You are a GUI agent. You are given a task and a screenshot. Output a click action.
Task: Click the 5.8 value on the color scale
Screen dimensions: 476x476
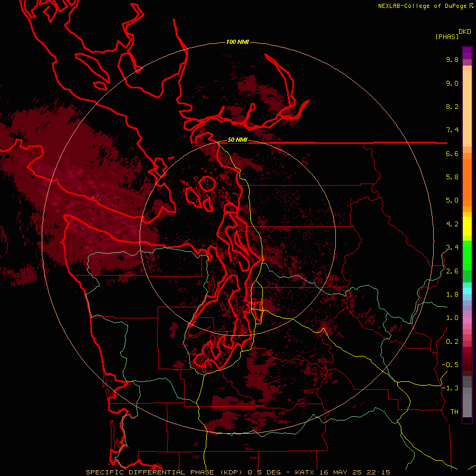point(452,177)
